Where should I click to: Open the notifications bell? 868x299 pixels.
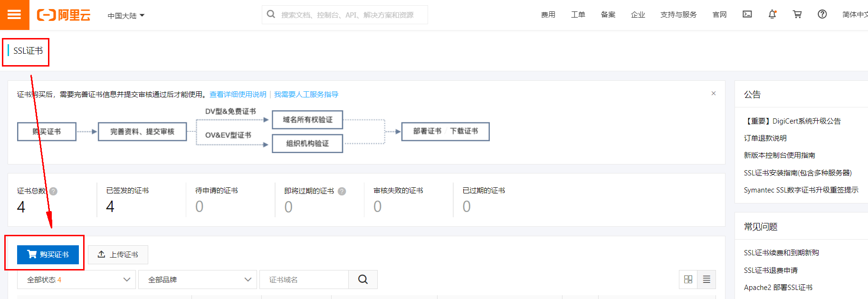point(773,14)
